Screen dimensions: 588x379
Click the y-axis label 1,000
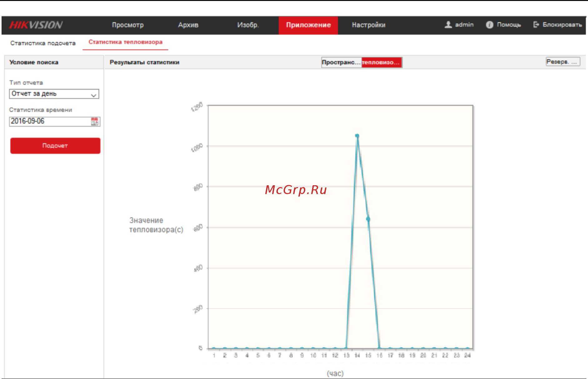click(197, 147)
